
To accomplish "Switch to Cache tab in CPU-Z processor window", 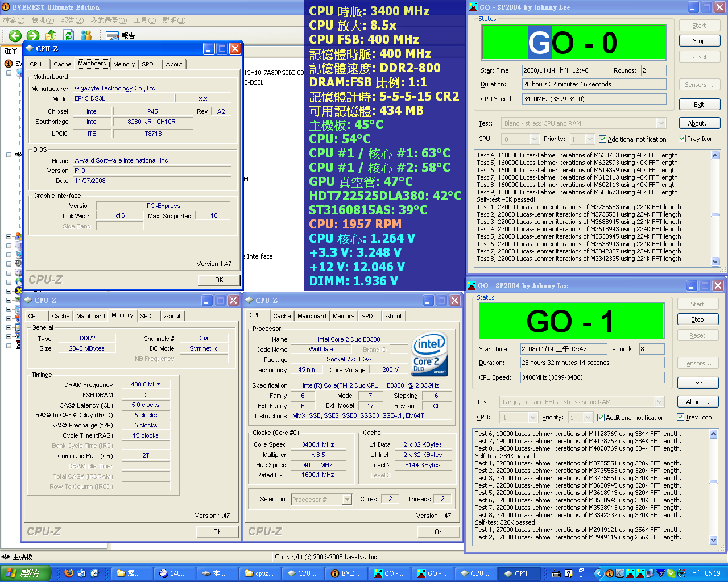I will pos(282,316).
